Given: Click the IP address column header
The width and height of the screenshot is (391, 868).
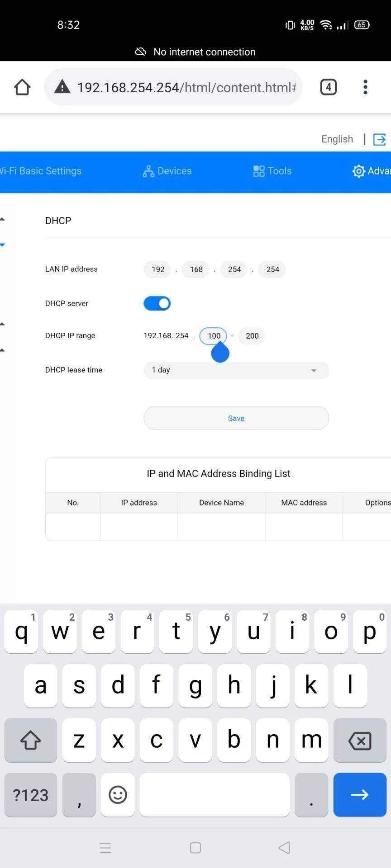Looking at the screenshot, I should 139,503.
